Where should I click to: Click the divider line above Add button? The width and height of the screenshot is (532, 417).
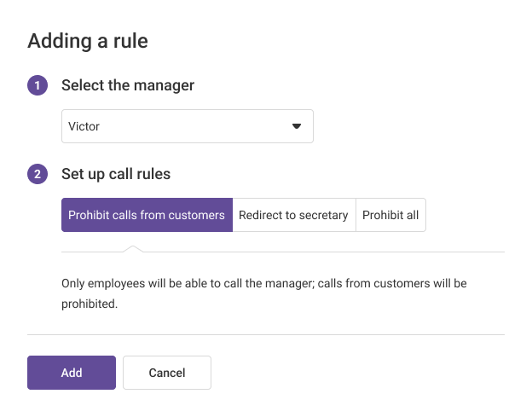266,334
